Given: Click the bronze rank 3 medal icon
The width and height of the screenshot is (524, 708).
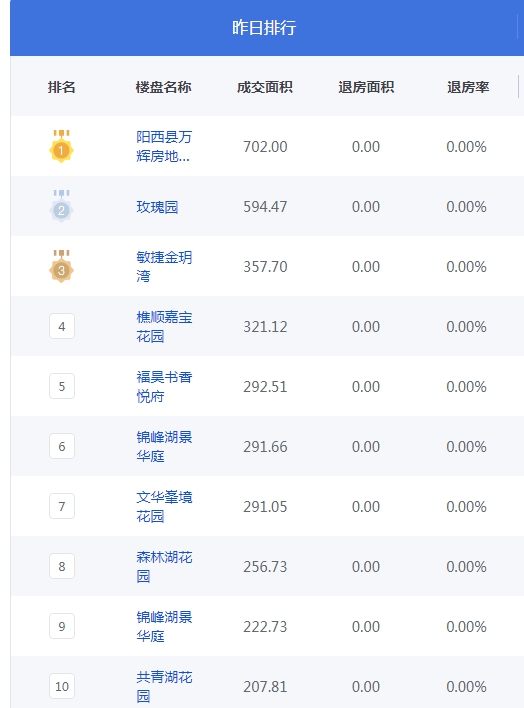Looking at the screenshot, I should click(61, 266).
